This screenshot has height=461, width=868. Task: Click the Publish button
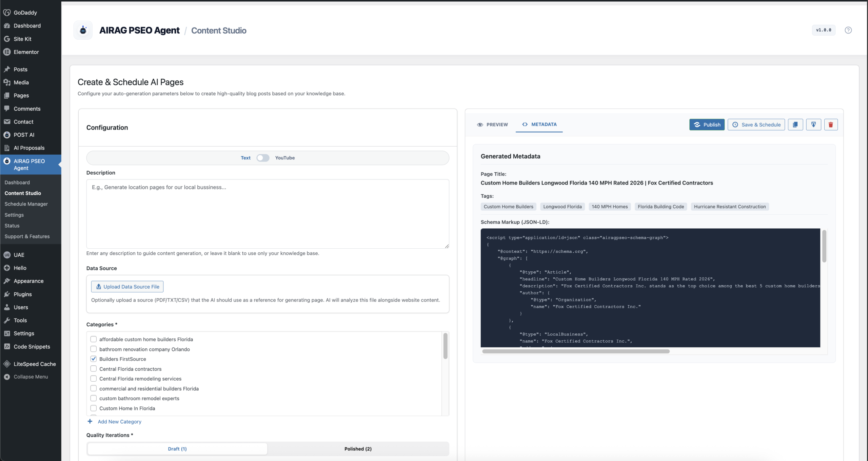pos(707,124)
